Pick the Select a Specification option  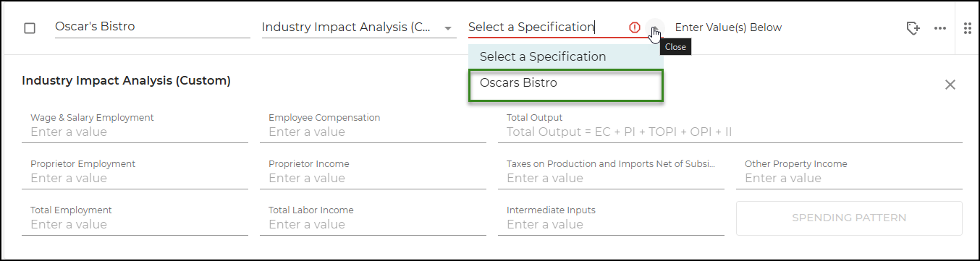click(565, 56)
